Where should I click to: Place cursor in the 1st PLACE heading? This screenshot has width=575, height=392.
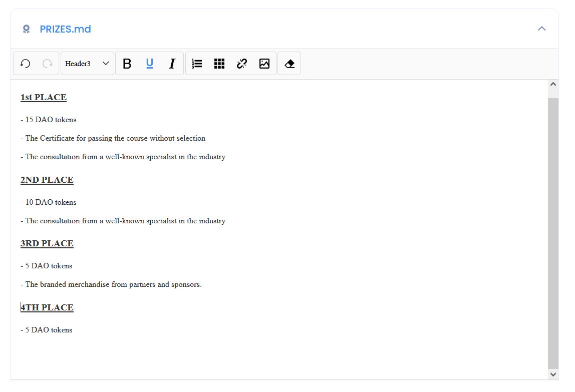[x=44, y=97]
